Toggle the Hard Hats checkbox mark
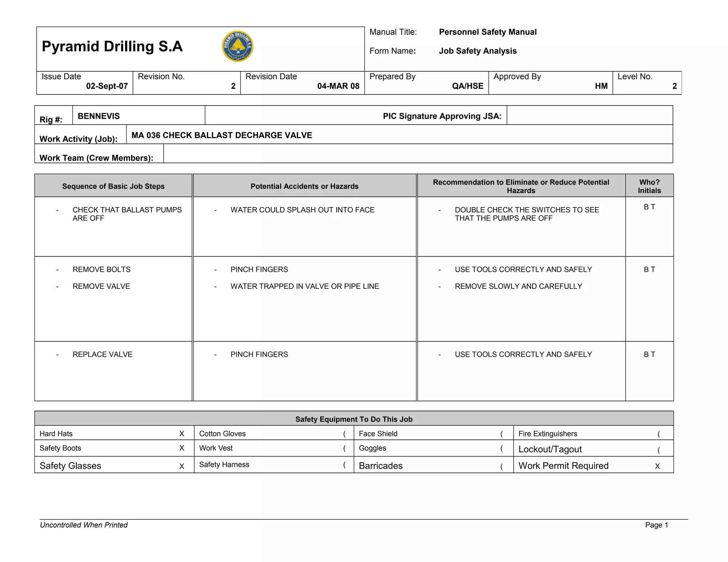Viewport: 728px width, 562px height. click(182, 433)
